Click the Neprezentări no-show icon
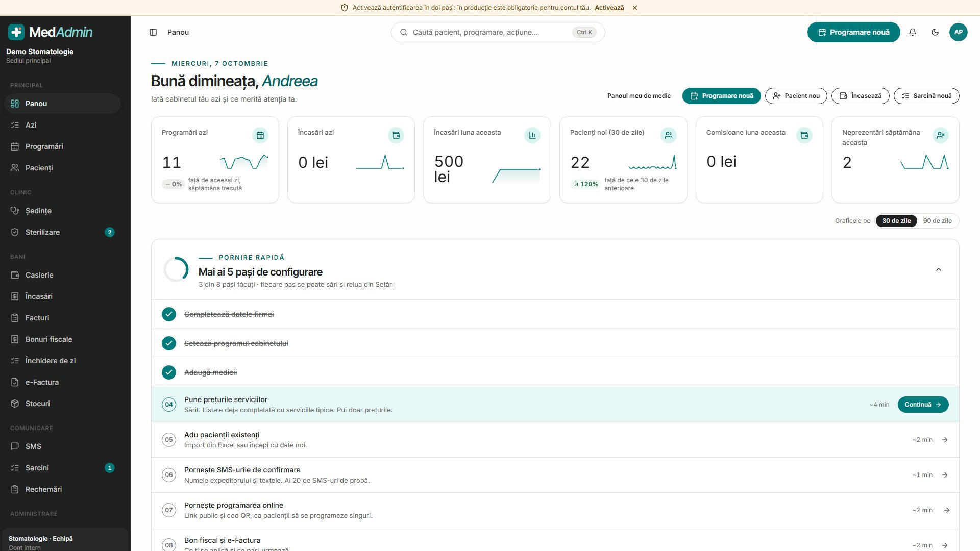This screenshot has width=980, height=551. 941,135
